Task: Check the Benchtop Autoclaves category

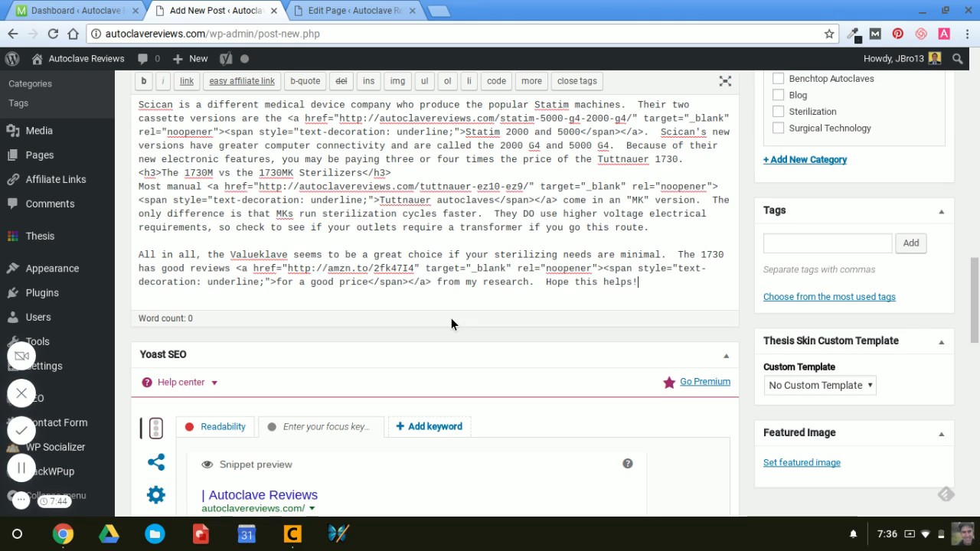Action: (779, 79)
